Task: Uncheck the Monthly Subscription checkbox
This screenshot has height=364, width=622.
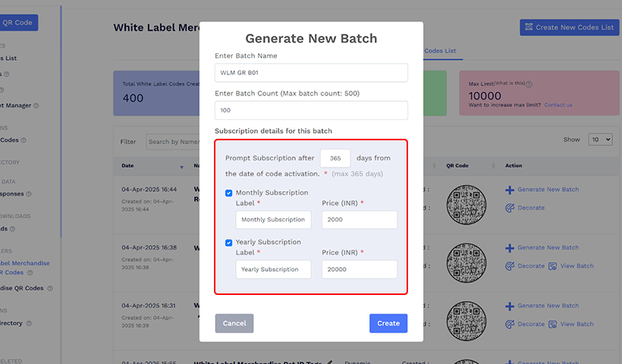Action: (229, 193)
